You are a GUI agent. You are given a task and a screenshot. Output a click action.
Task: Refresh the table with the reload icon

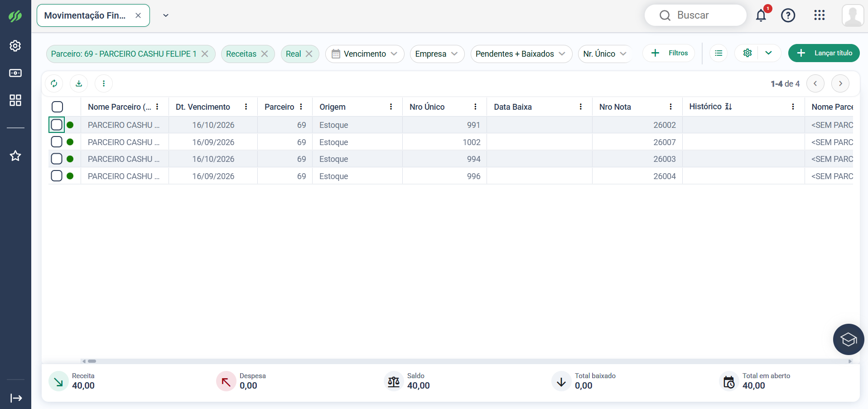[x=54, y=83]
